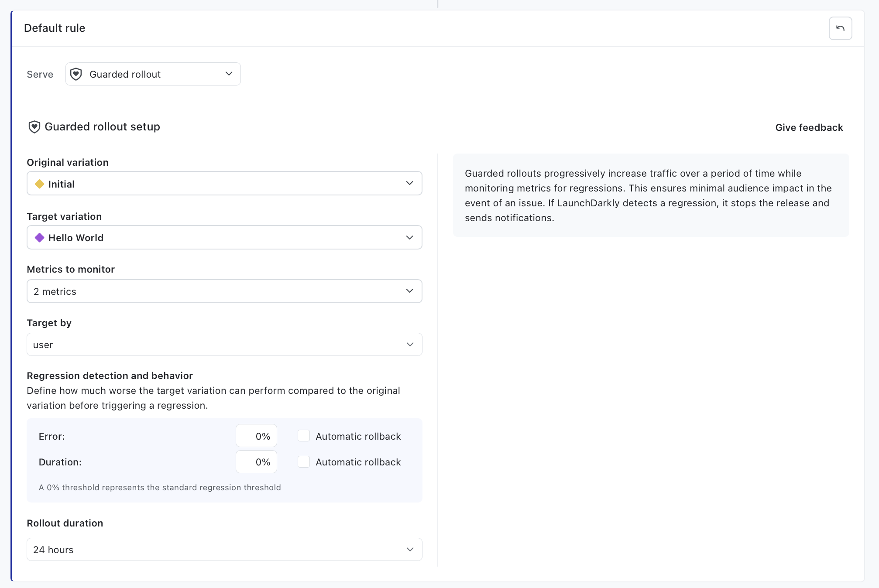Click the shield icon in Serve dropdown
Viewport: 879px width, 588px height.
tap(76, 74)
